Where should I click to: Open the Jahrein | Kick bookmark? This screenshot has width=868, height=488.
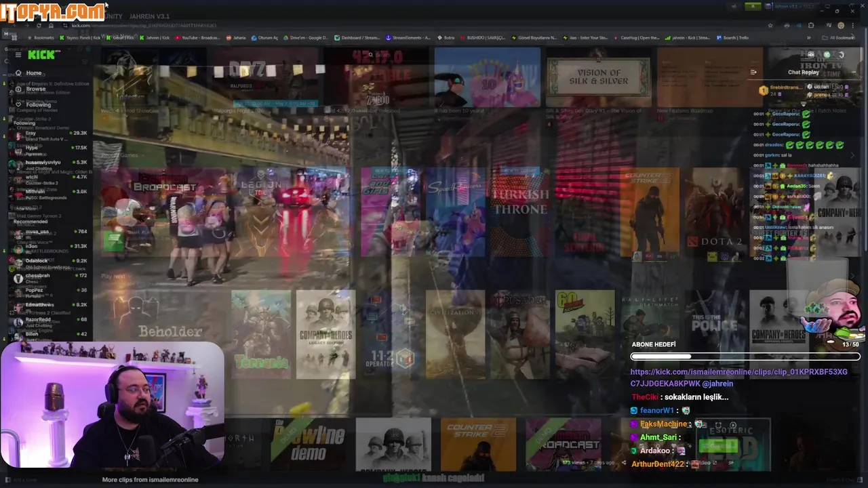pyautogui.click(x=155, y=38)
